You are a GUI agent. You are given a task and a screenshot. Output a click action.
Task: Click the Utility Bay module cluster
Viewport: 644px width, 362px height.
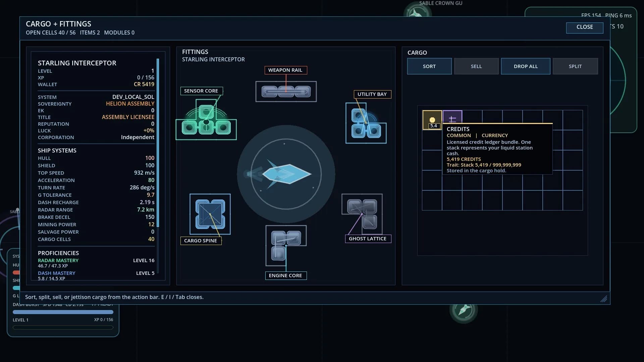coord(366,123)
